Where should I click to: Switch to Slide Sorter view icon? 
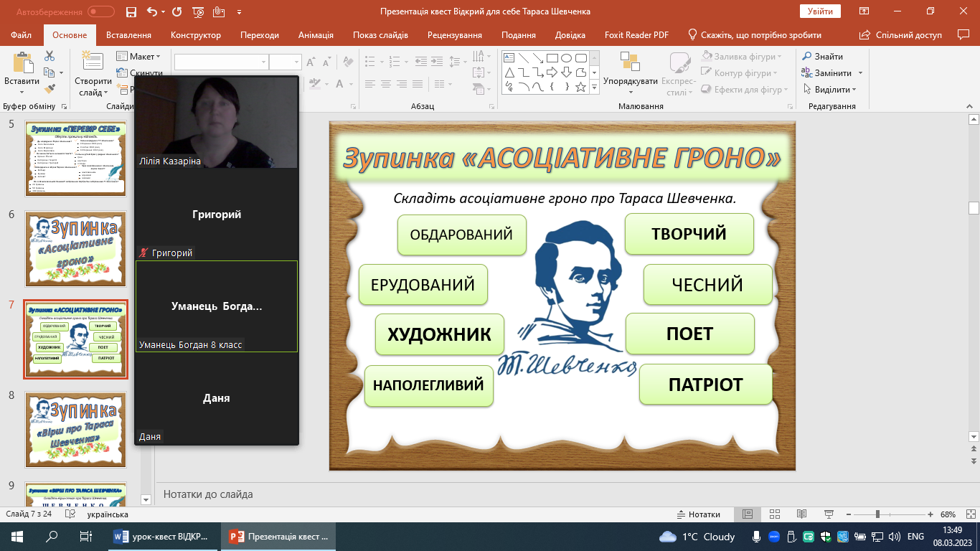pyautogui.click(x=774, y=514)
